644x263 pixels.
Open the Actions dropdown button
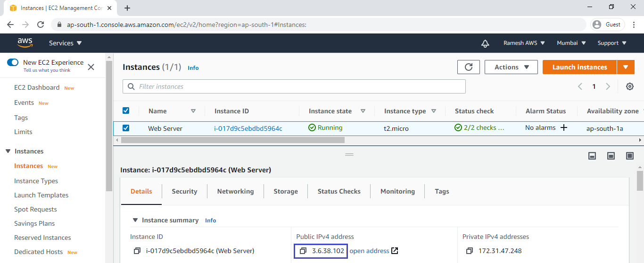point(511,67)
